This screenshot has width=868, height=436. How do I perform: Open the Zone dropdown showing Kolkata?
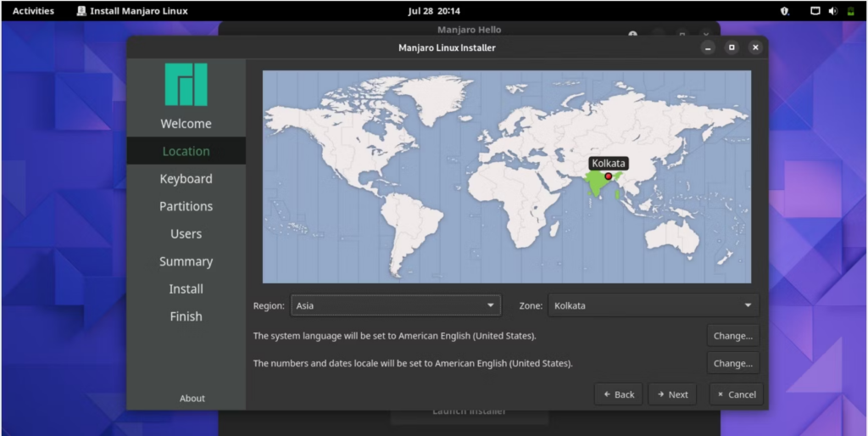point(654,305)
